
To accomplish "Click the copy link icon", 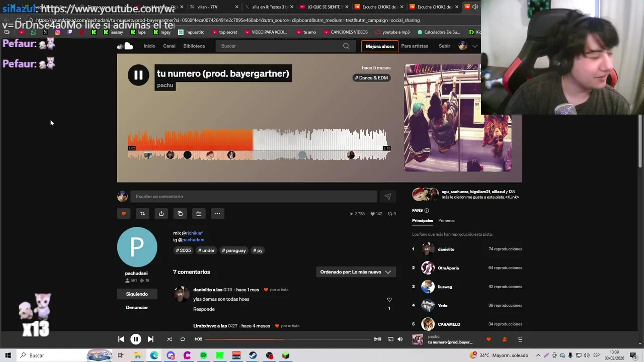I will point(180,214).
